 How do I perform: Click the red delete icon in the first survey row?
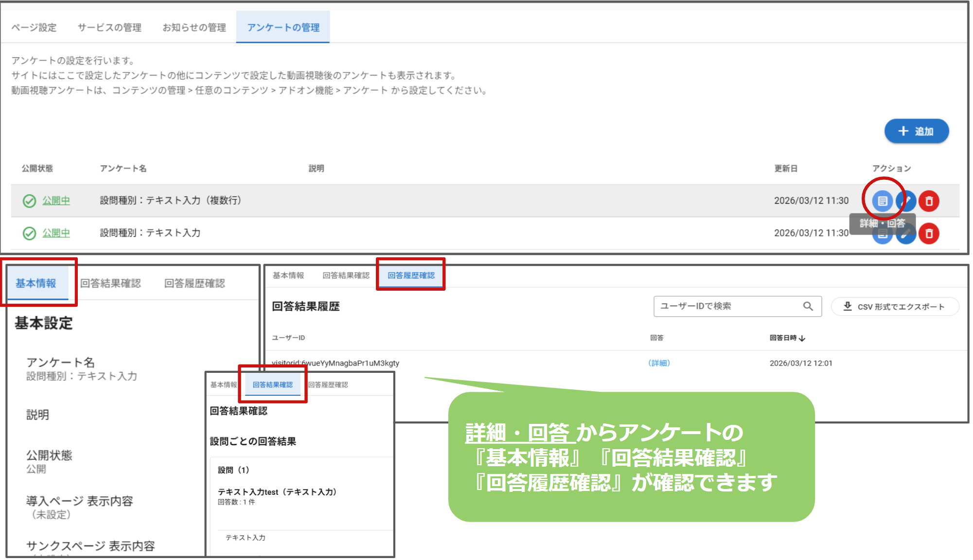coord(929,201)
